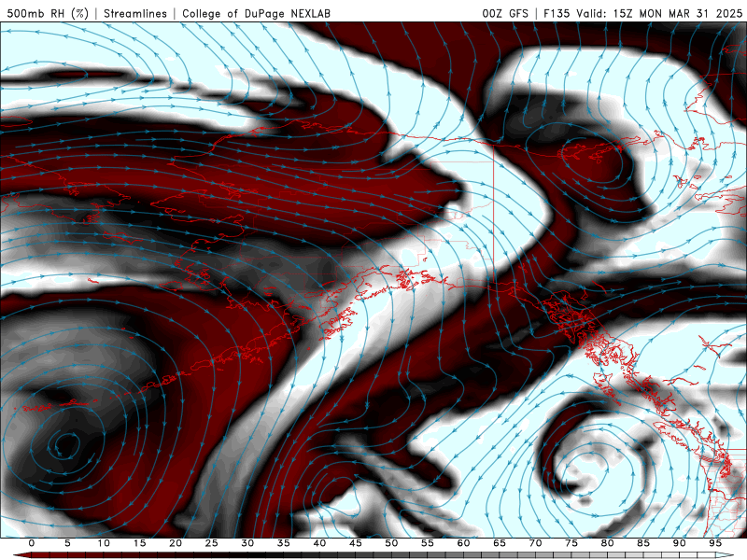Image resolution: width=747 pixels, height=560 pixels.
Task: Click the "75" colorbar tick label
Action: tap(571, 543)
